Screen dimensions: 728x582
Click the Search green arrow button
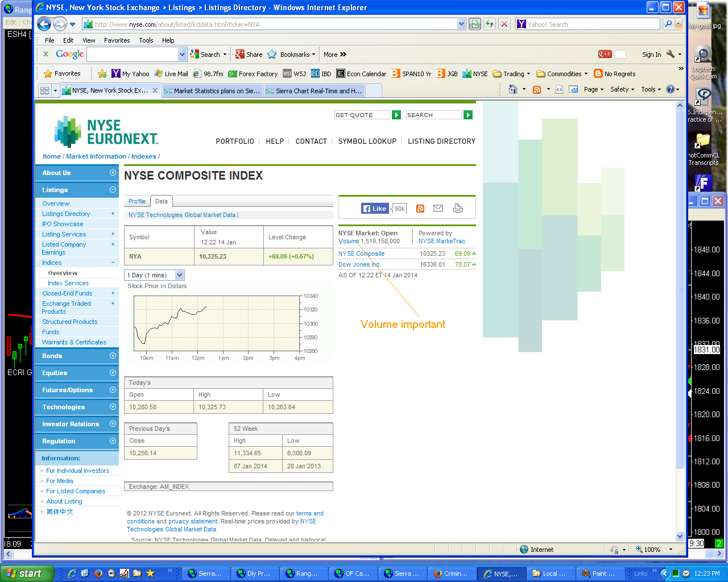tap(468, 115)
